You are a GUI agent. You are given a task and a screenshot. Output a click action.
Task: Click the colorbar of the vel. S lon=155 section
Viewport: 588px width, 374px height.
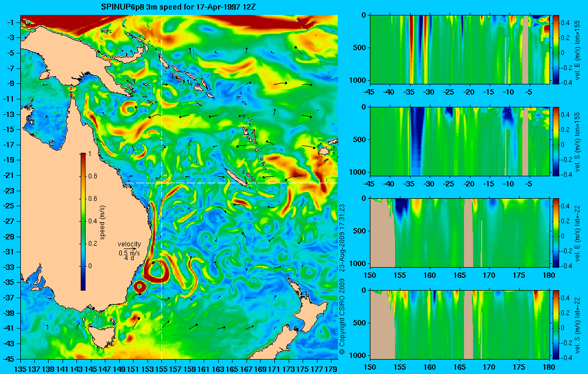pyautogui.click(x=555, y=141)
